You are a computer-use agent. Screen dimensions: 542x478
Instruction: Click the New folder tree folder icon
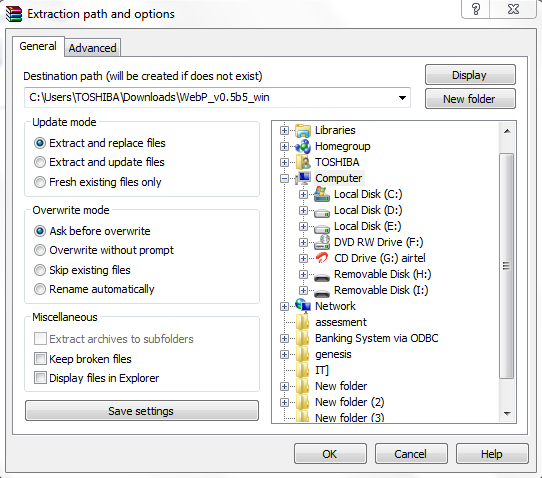[303, 386]
